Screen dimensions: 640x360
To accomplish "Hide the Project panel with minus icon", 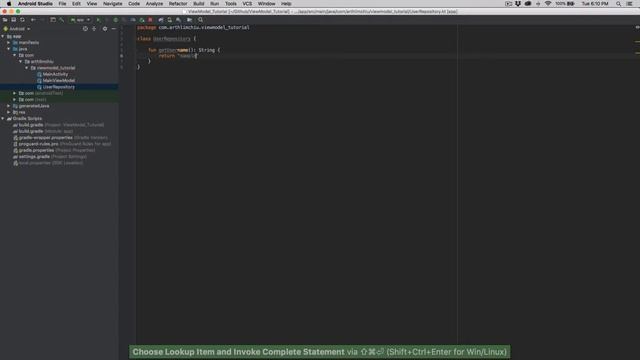I will tap(114, 29).
